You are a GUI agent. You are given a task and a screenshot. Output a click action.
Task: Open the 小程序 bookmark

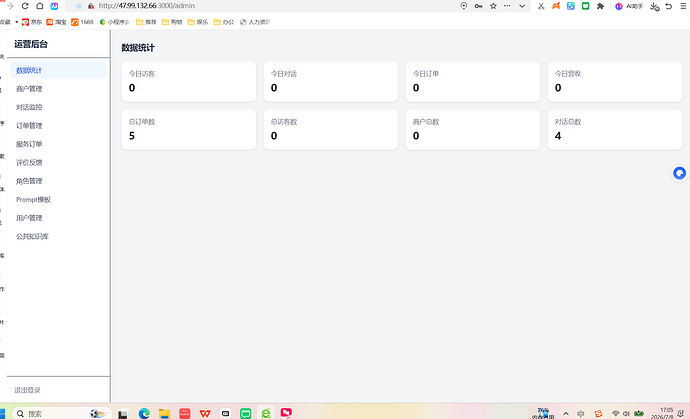(114, 22)
